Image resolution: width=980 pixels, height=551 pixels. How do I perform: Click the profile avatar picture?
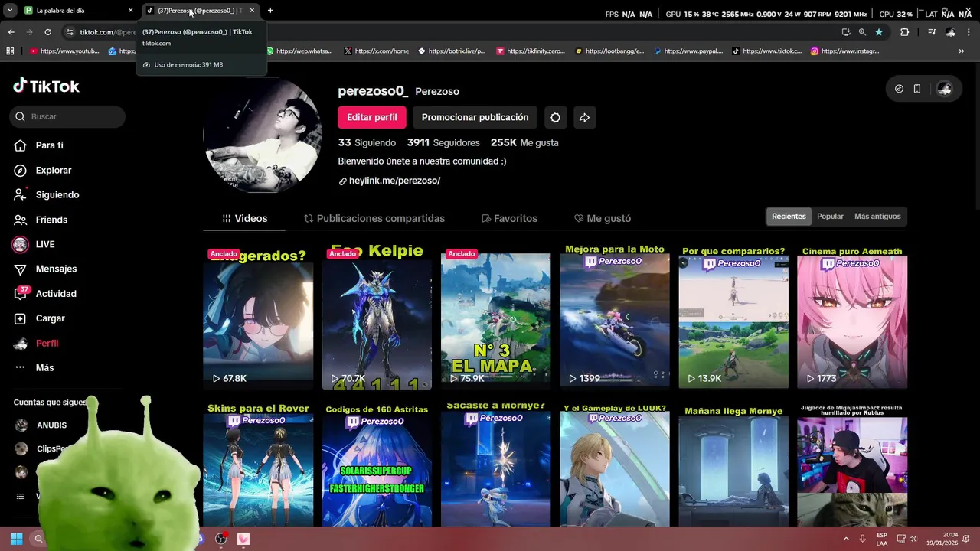click(x=263, y=135)
